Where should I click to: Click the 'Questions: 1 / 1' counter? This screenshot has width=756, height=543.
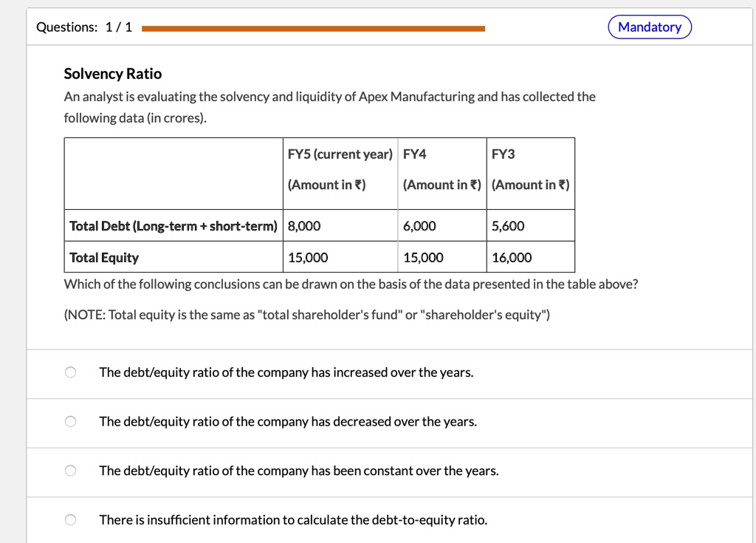click(x=84, y=27)
